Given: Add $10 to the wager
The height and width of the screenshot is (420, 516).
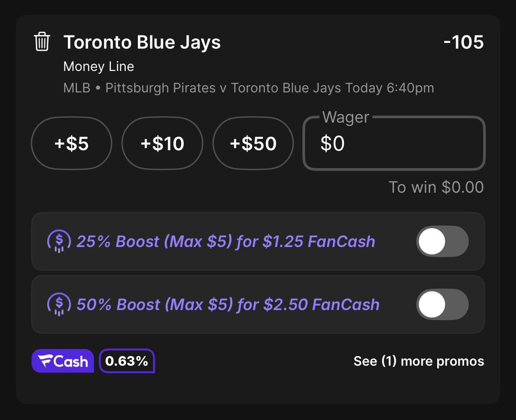Looking at the screenshot, I should (162, 143).
